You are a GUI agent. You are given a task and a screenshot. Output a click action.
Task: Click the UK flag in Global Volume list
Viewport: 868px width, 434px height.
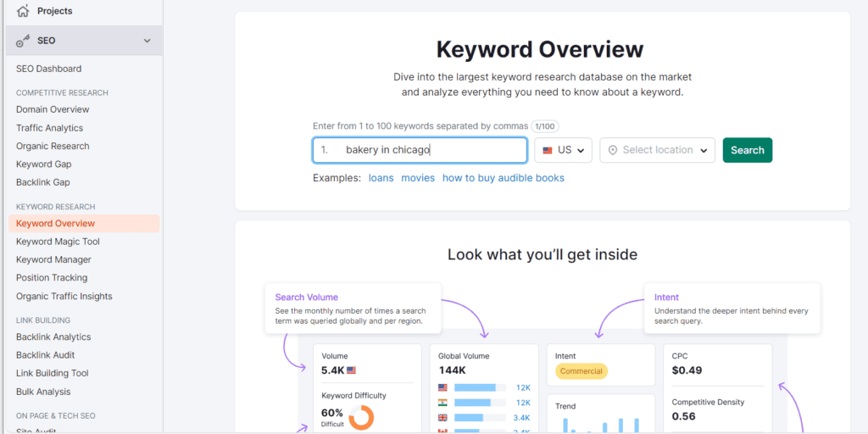tap(442, 417)
